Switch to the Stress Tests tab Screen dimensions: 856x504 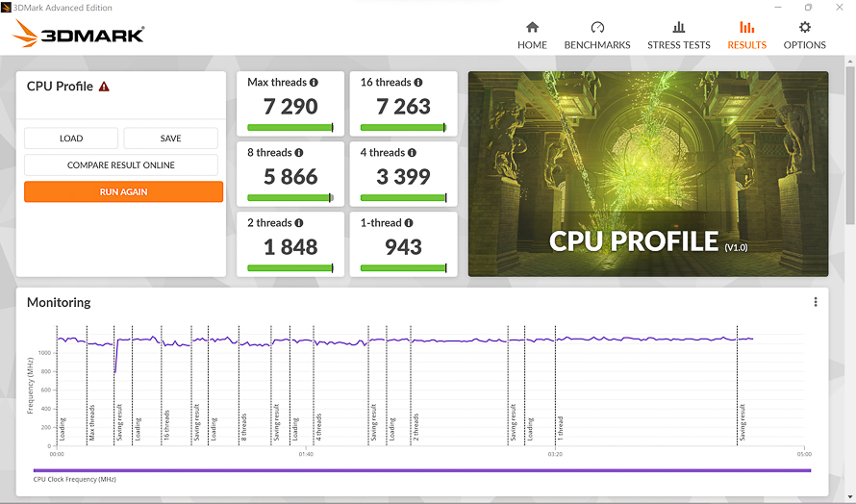[679, 36]
